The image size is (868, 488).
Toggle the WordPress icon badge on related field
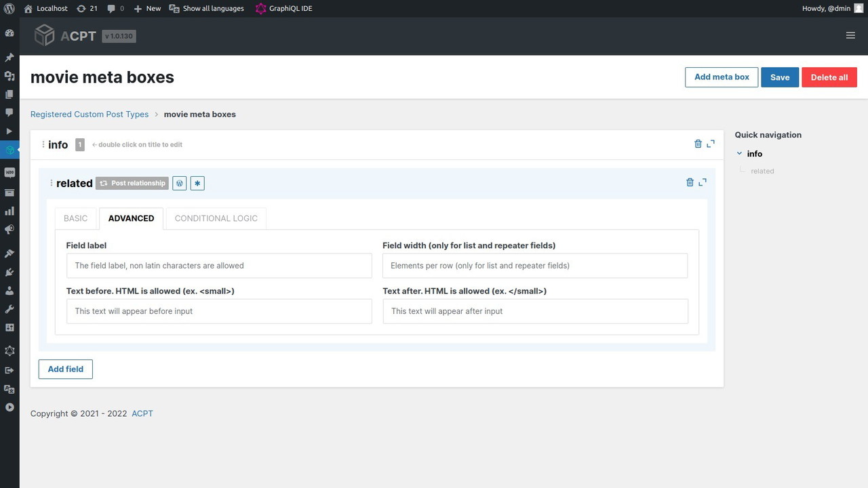[180, 183]
